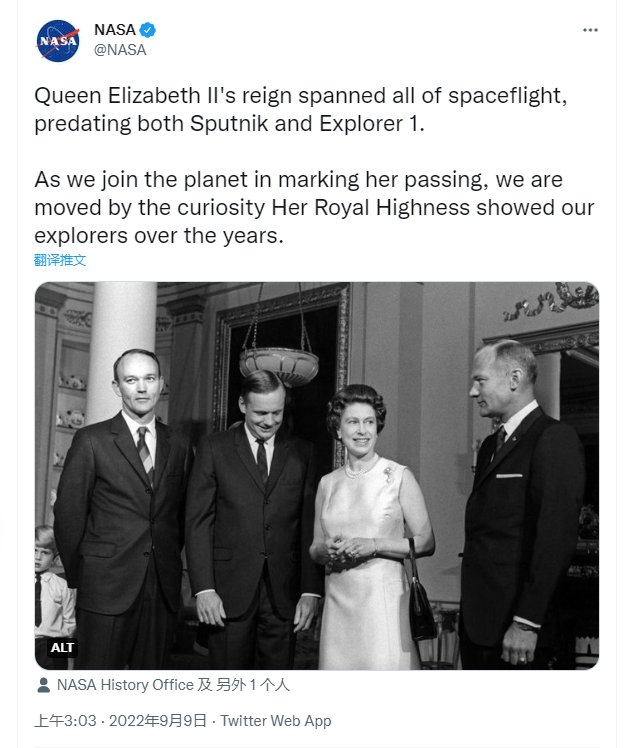Screen dimensions: 644x748
Task: Show the ALT image description badge
Action: pyautogui.click(x=62, y=647)
